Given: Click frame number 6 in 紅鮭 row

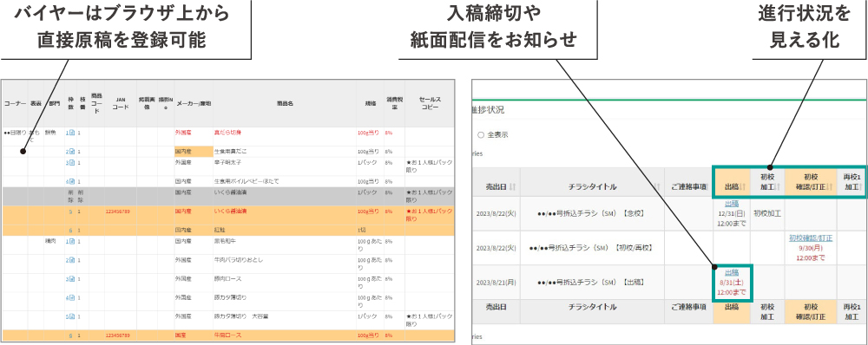Looking at the screenshot, I should [x=70, y=230].
